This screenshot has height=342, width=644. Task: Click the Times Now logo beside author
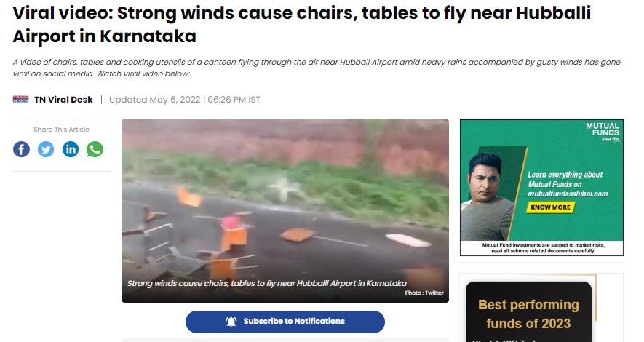pyautogui.click(x=20, y=100)
